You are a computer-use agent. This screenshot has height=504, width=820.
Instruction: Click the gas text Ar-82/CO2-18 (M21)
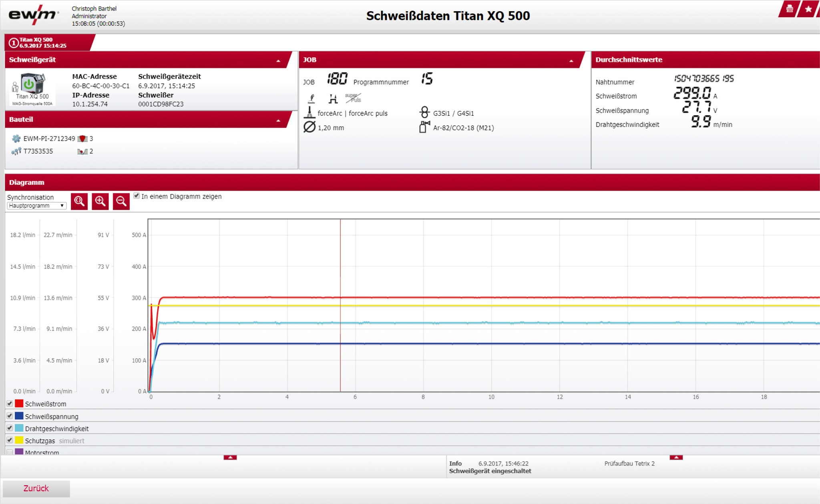coord(464,128)
